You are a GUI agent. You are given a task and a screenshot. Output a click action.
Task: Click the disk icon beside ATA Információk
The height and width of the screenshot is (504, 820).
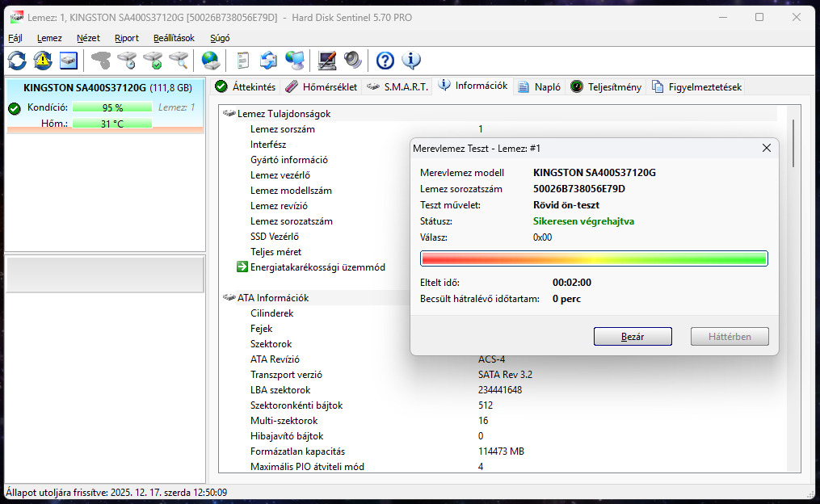click(229, 297)
